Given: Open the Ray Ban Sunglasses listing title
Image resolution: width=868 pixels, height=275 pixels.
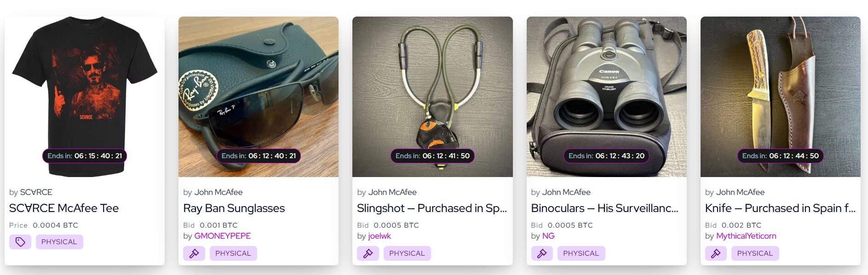Looking at the screenshot, I should click(x=234, y=208).
